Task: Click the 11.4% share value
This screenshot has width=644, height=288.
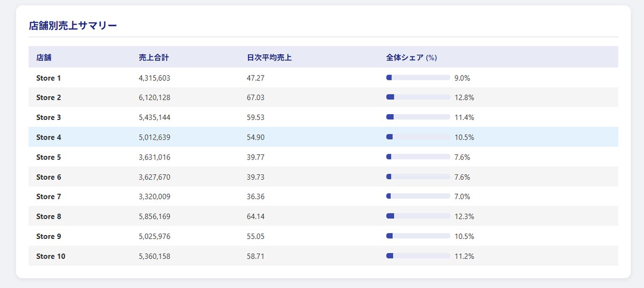Action: (x=464, y=117)
